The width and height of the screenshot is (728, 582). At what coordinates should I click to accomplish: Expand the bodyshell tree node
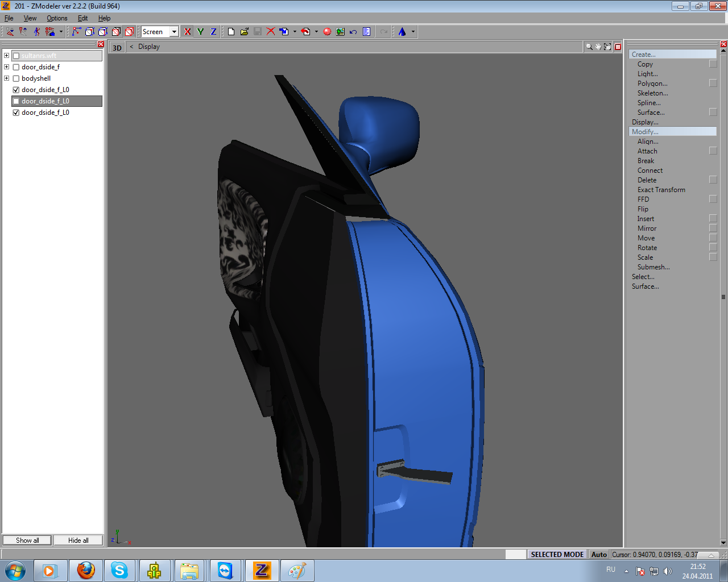click(x=6, y=78)
